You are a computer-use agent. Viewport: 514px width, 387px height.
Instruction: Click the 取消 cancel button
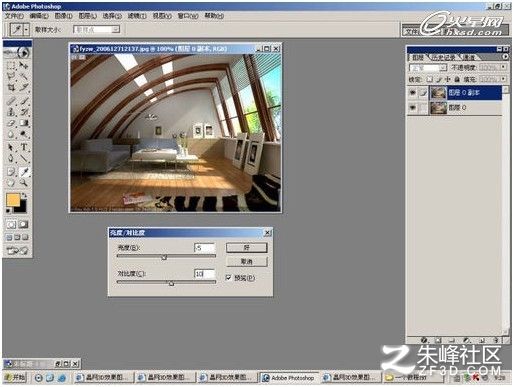247,262
